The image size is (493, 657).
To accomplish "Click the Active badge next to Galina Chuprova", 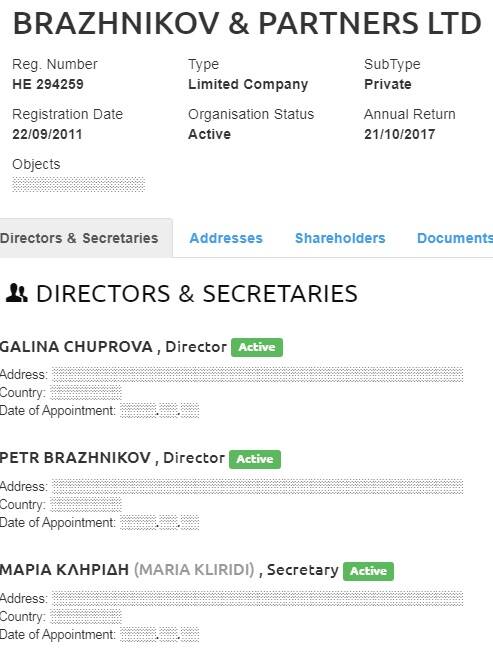I will (x=257, y=347).
